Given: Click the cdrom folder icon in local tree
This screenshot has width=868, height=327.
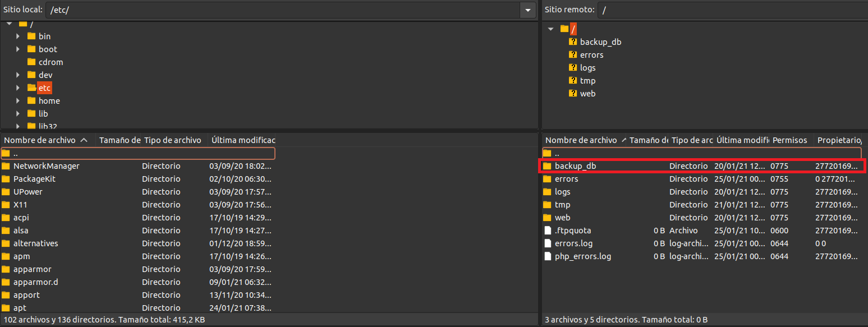Looking at the screenshot, I should (31, 62).
